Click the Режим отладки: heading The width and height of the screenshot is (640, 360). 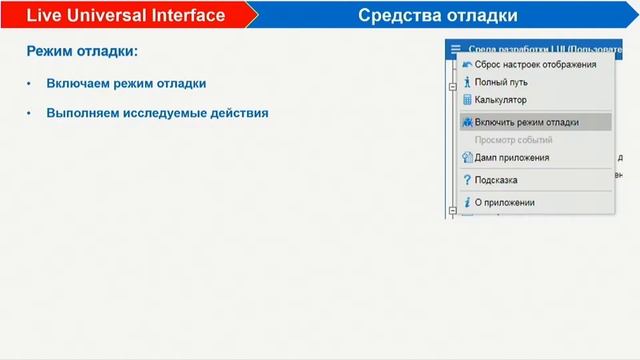click(82, 51)
